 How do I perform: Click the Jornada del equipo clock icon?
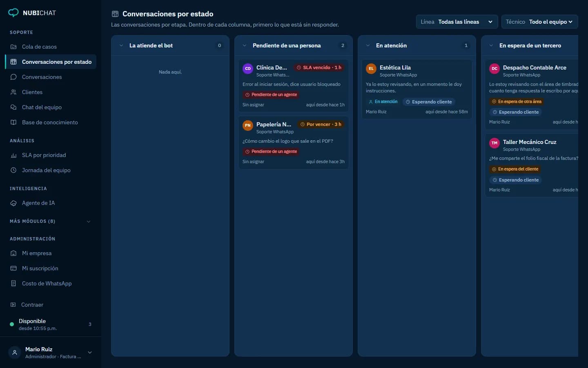(13, 170)
